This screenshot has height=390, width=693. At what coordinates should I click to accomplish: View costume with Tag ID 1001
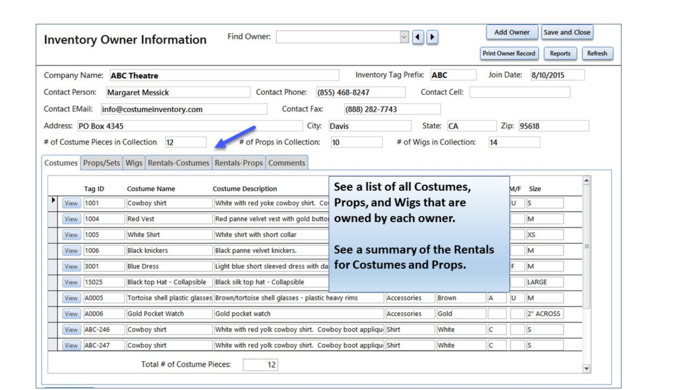click(71, 203)
